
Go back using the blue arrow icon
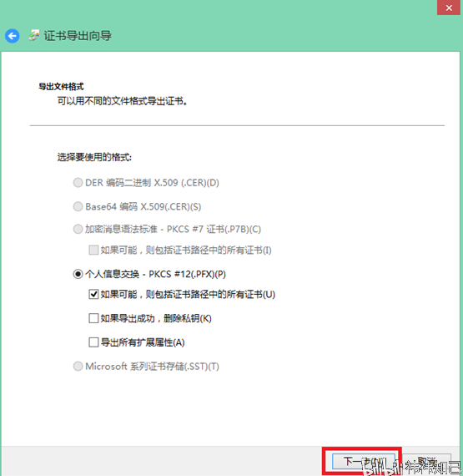tap(13, 36)
